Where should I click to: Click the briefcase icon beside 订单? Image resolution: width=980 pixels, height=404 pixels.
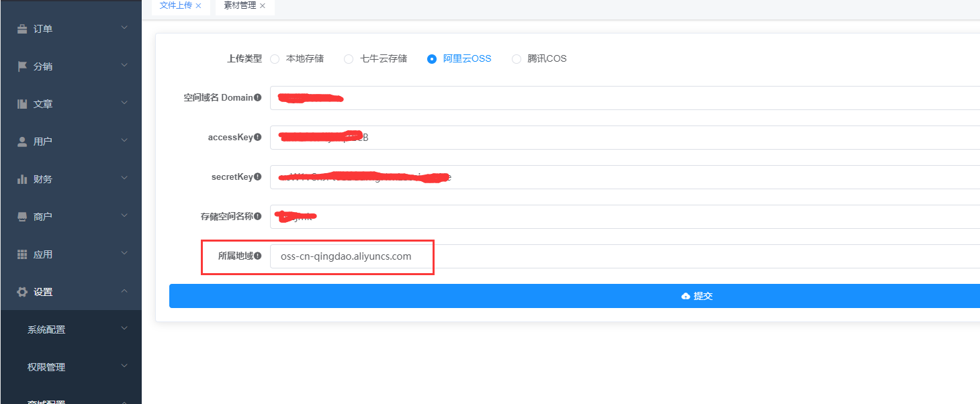(22, 29)
